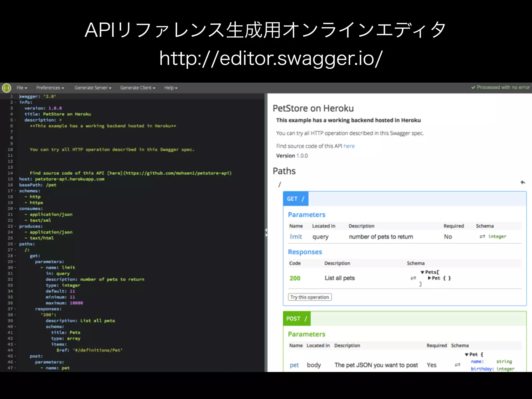Click Try this operation button

[310, 297]
